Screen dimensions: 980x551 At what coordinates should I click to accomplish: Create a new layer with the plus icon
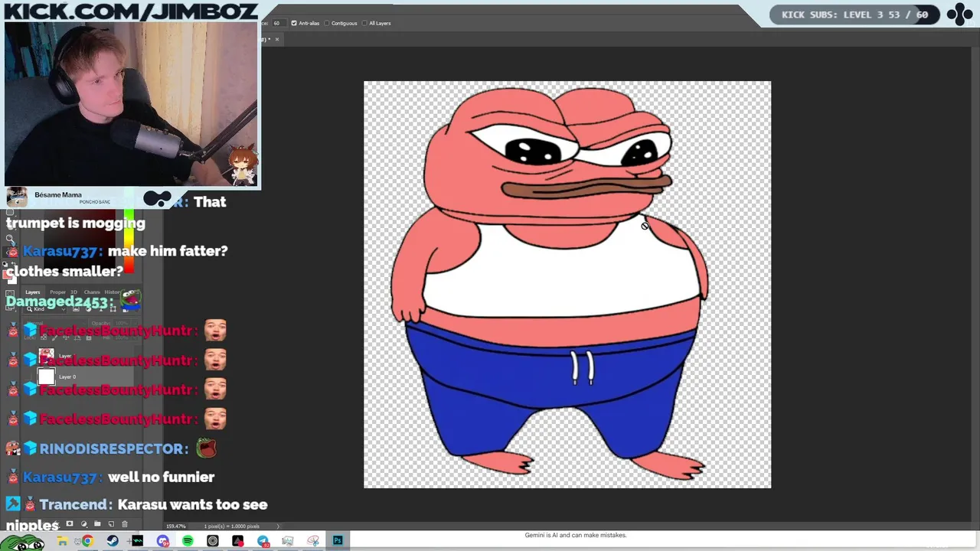coord(111,524)
